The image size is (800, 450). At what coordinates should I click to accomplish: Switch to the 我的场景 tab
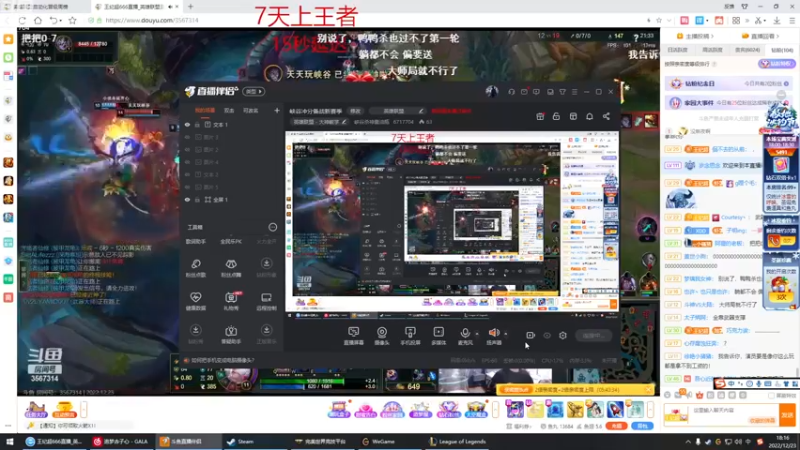click(205, 111)
